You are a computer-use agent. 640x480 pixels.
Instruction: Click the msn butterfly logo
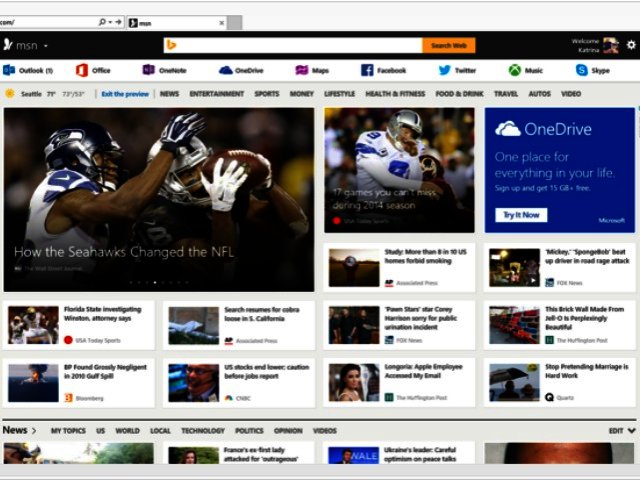pyautogui.click(x=8, y=44)
